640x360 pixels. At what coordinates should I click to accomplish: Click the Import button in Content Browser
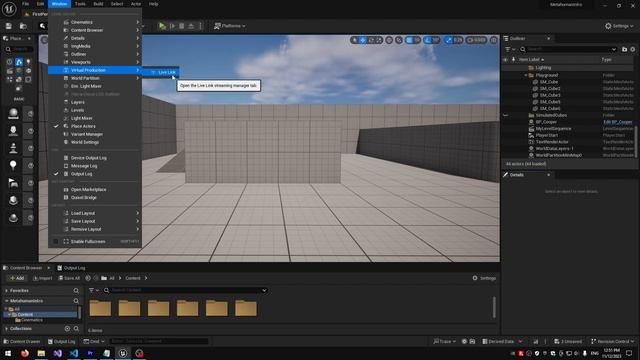(42, 278)
